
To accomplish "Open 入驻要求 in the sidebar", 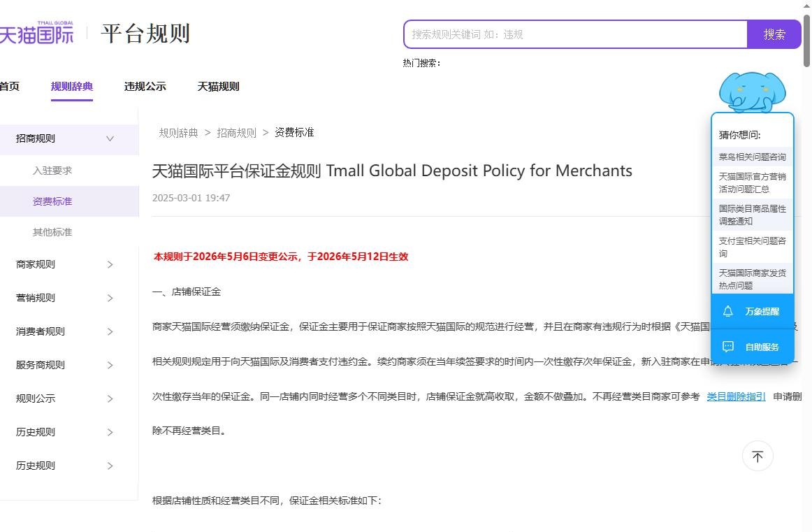I will coord(52,171).
